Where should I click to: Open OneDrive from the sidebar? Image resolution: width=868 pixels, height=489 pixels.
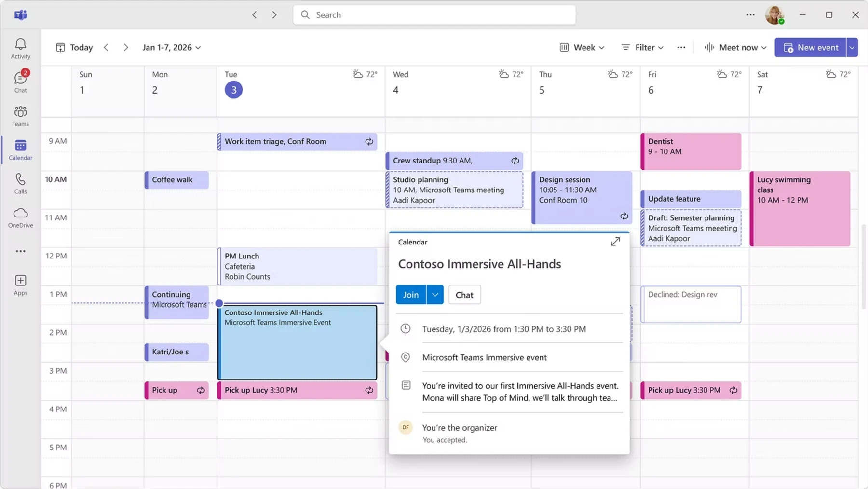[x=20, y=217]
